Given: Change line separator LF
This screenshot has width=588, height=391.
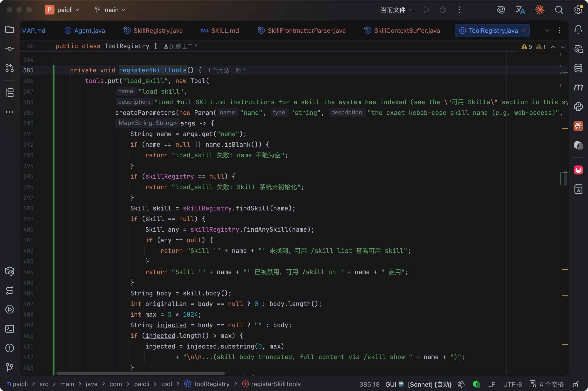Looking at the screenshot, I should 492,384.
